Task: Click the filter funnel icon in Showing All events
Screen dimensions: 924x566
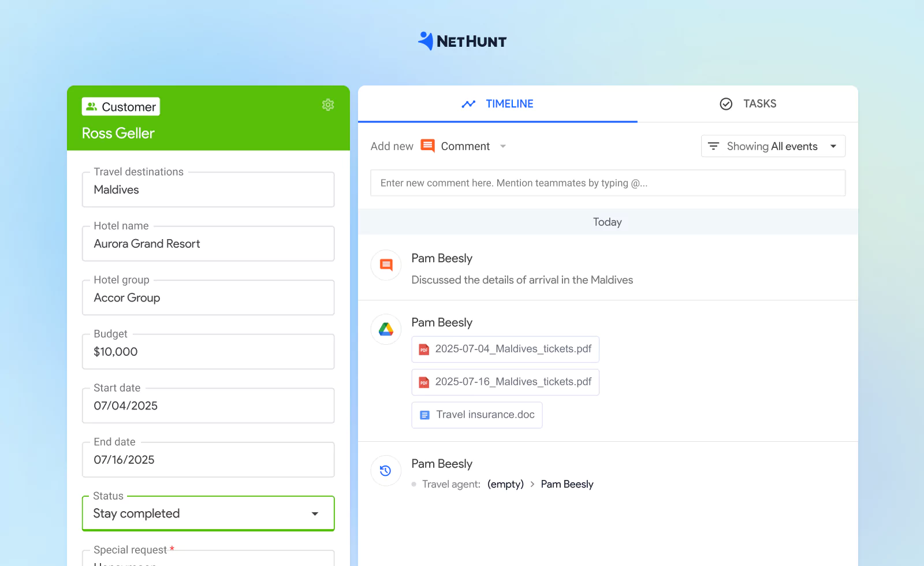Action: [715, 146]
